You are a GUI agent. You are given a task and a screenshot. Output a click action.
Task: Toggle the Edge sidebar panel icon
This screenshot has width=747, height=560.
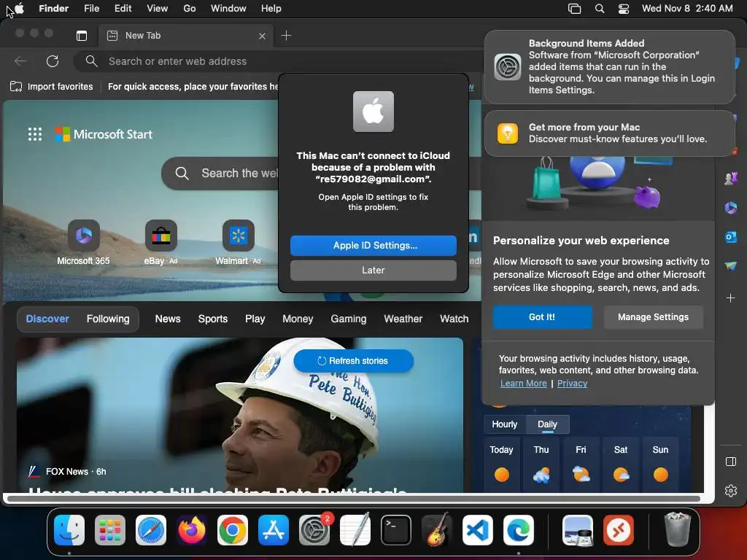[x=731, y=462]
